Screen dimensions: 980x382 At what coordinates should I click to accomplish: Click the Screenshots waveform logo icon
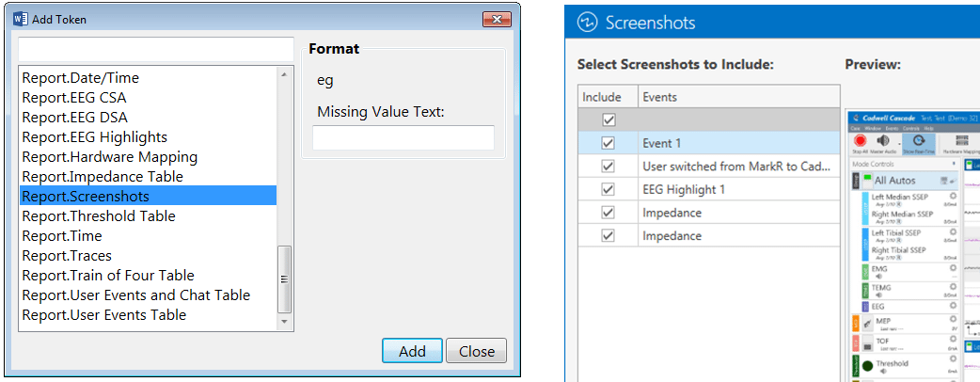[x=588, y=22]
